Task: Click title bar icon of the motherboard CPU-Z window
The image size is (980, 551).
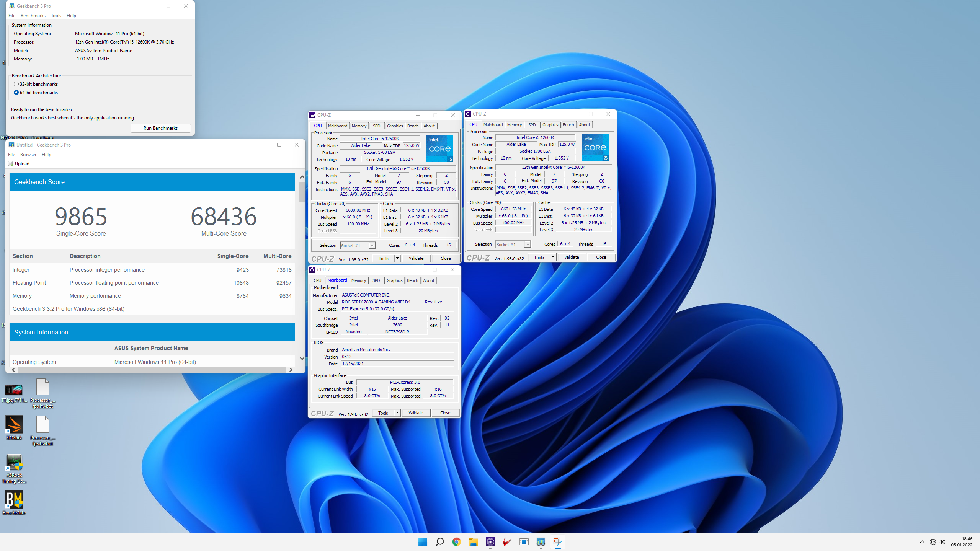Action: pos(312,270)
